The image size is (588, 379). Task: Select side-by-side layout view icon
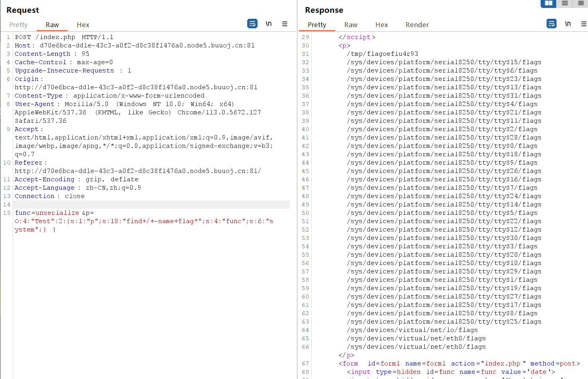549,3
